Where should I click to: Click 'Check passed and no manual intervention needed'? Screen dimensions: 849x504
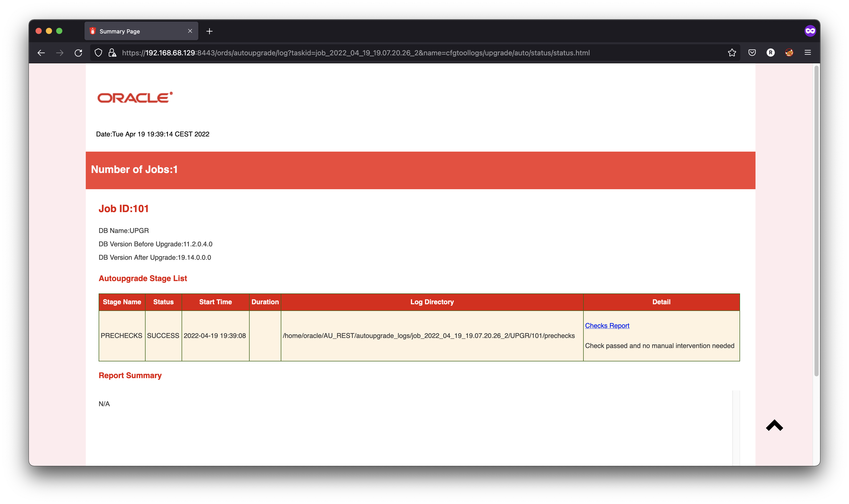coord(660,346)
